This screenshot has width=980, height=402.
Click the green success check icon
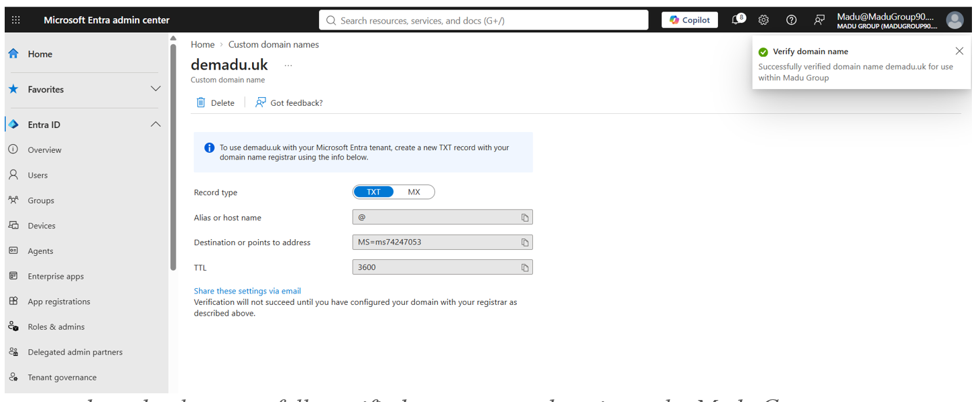763,52
